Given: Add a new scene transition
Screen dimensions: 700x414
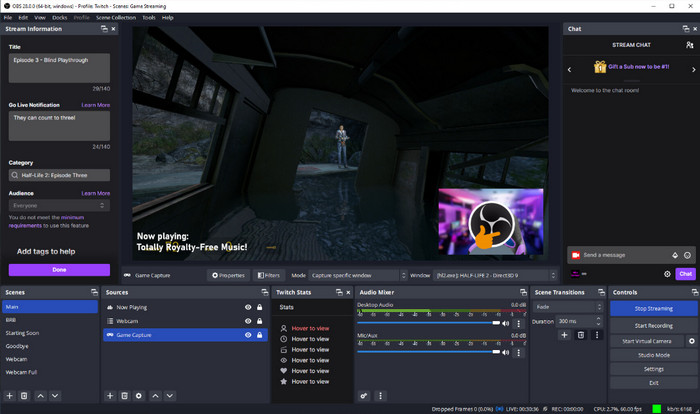Looking at the screenshot, I should 564,335.
